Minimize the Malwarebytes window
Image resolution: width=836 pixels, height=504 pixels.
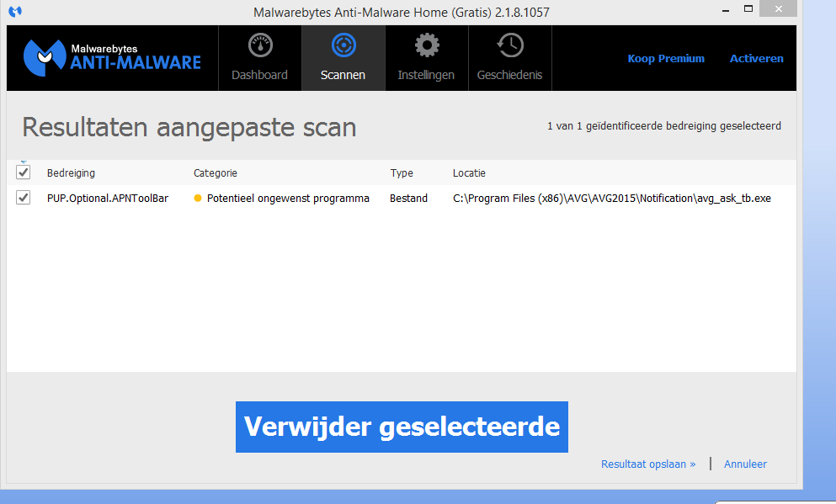click(726, 9)
